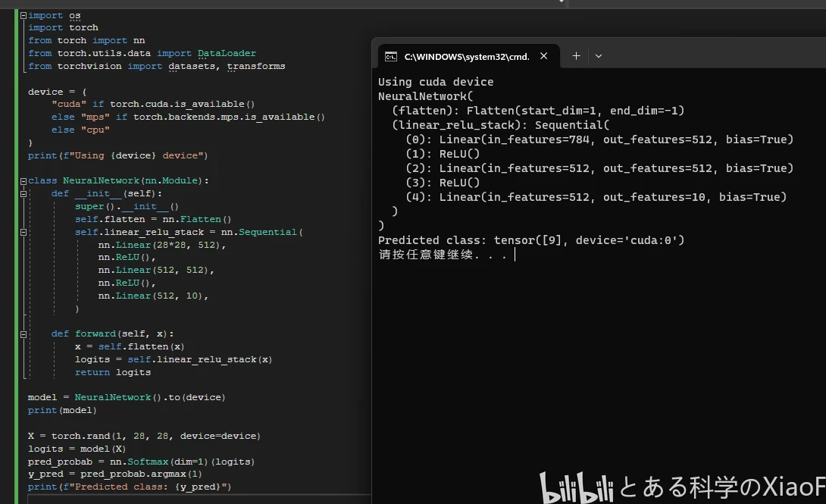Click 'nn.Linear(28*28, 512),' code line
Viewport: 826px width, 504px height.
[161, 245]
